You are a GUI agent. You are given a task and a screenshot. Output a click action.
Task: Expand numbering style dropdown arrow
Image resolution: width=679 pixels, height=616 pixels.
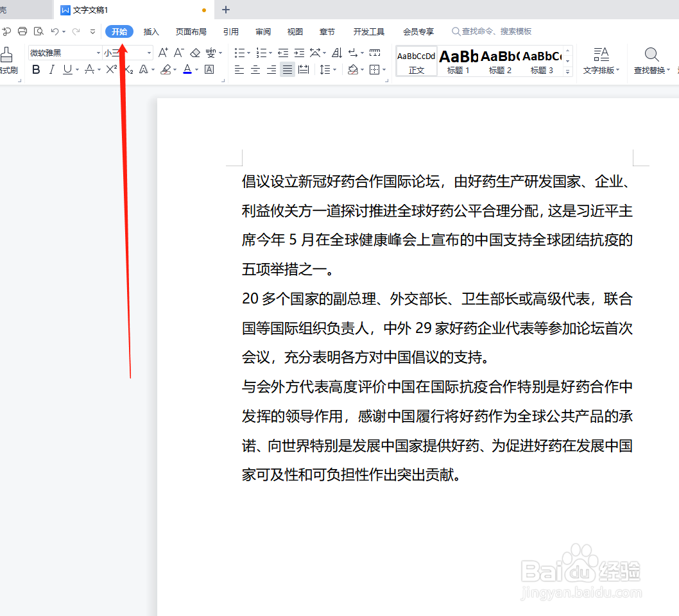270,53
